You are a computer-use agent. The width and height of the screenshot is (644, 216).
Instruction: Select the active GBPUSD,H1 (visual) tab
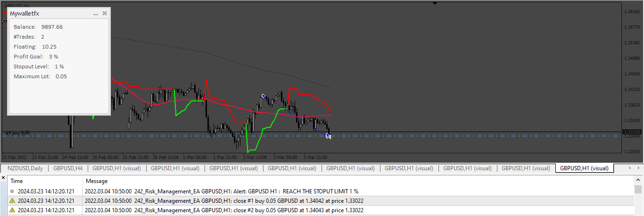click(584, 168)
